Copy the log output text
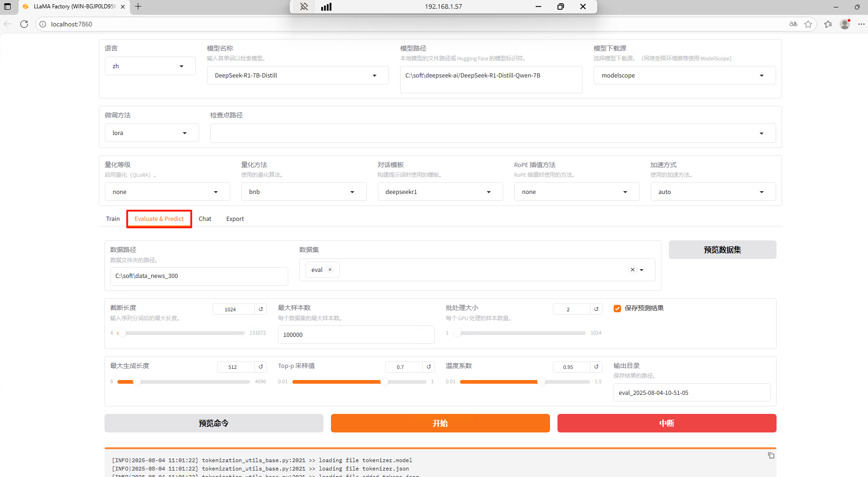The width and height of the screenshot is (868, 477). pyautogui.click(x=771, y=456)
